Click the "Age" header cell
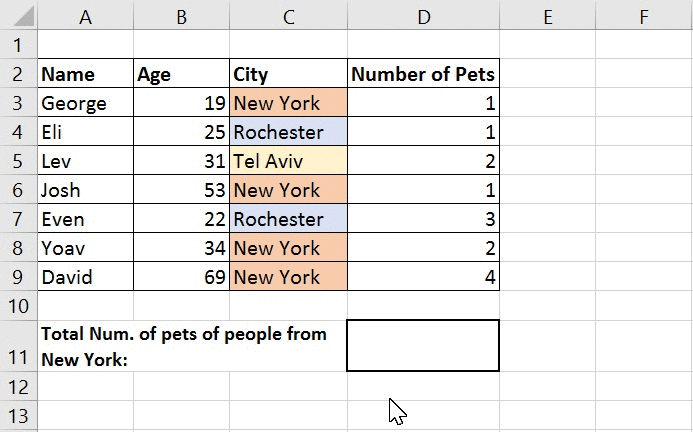The width and height of the screenshot is (693, 432). coord(181,74)
